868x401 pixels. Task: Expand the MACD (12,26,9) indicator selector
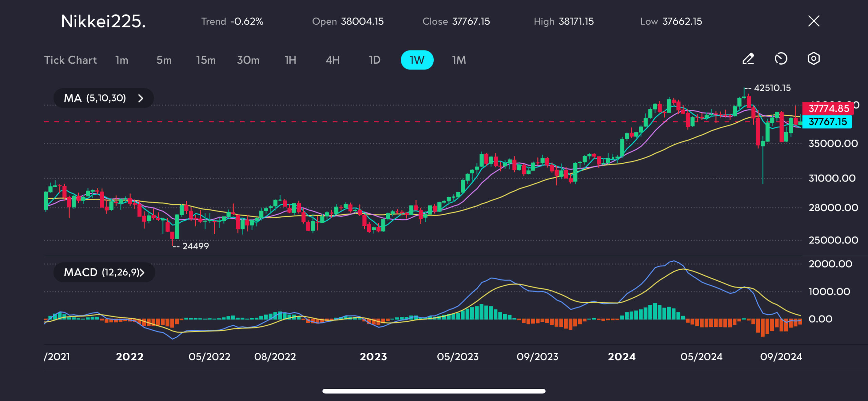coord(104,272)
